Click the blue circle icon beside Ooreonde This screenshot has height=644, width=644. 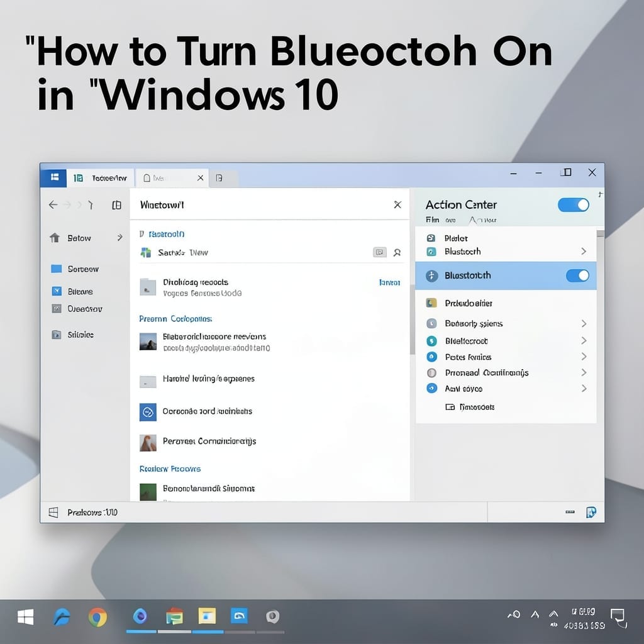point(148,411)
